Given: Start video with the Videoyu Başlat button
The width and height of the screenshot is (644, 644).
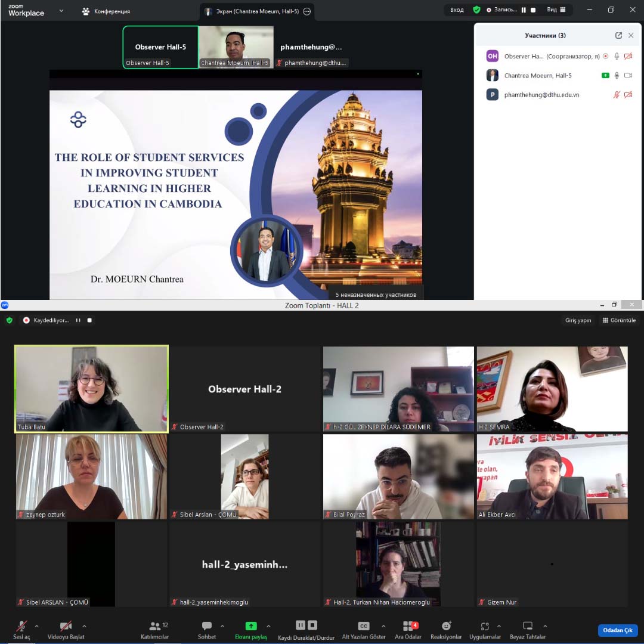Looking at the screenshot, I should (66, 626).
